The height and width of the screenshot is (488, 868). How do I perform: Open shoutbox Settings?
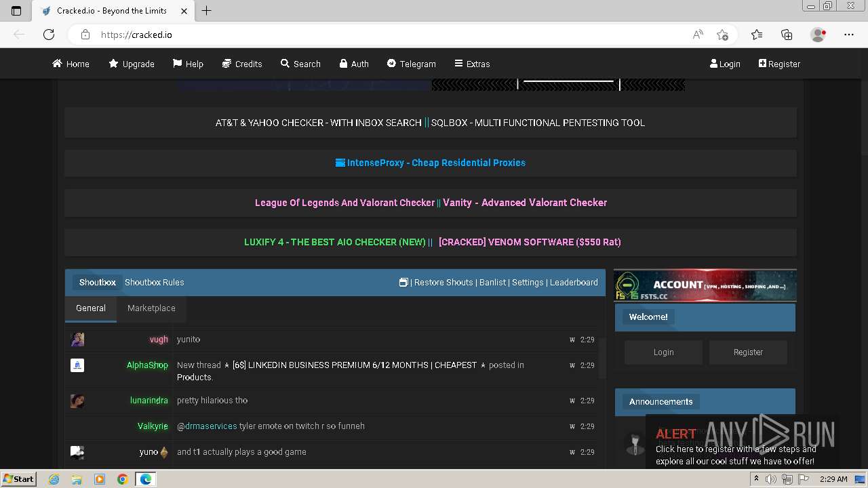pos(528,282)
